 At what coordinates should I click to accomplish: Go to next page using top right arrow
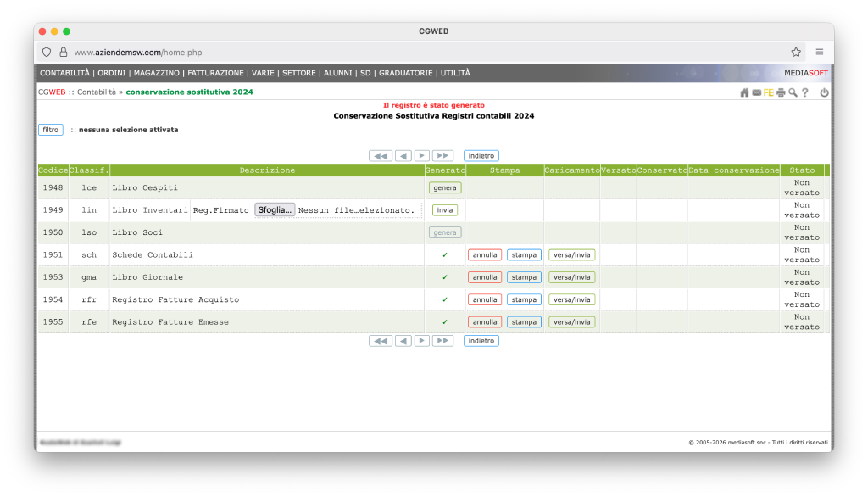422,156
